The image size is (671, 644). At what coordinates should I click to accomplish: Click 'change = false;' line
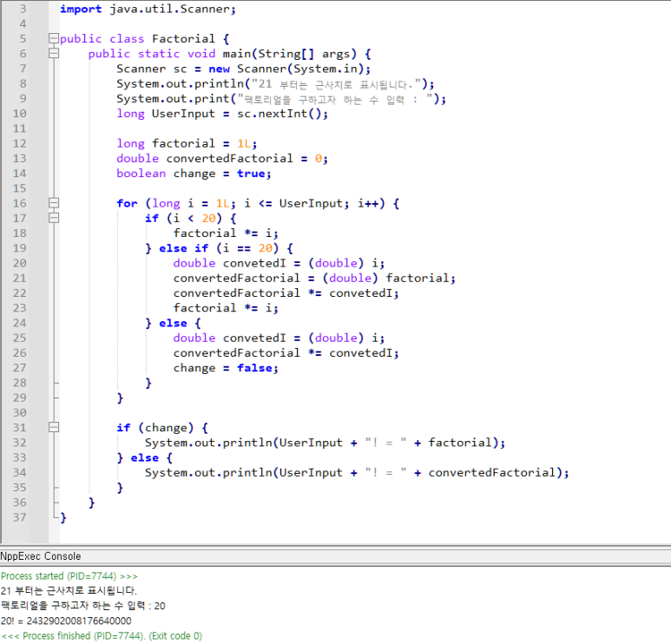[226, 368]
